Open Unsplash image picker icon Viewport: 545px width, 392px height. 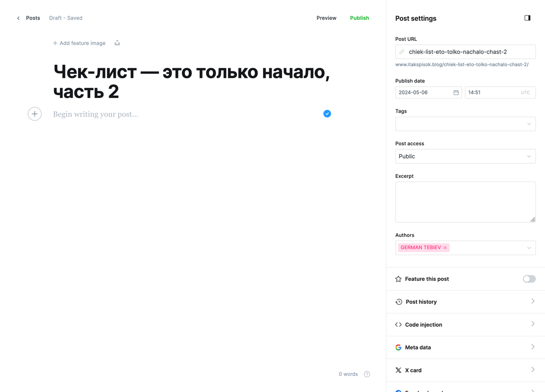pos(117,43)
